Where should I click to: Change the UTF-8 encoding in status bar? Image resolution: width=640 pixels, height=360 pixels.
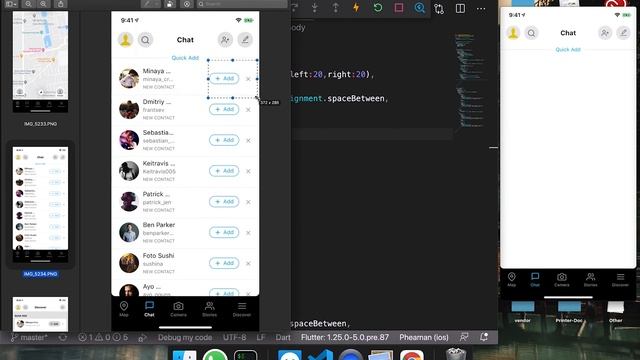point(235,338)
